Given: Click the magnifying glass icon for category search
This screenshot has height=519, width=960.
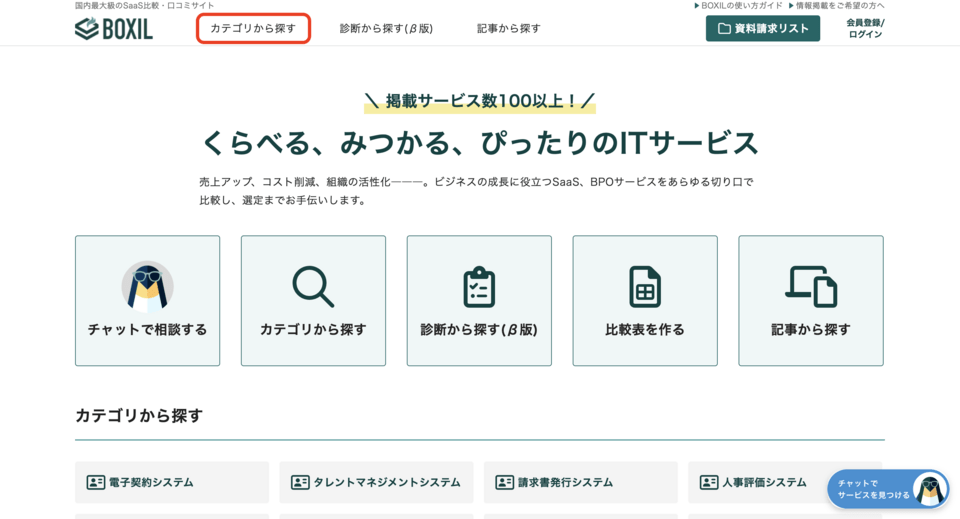Looking at the screenshot, I should coord(313,287).
